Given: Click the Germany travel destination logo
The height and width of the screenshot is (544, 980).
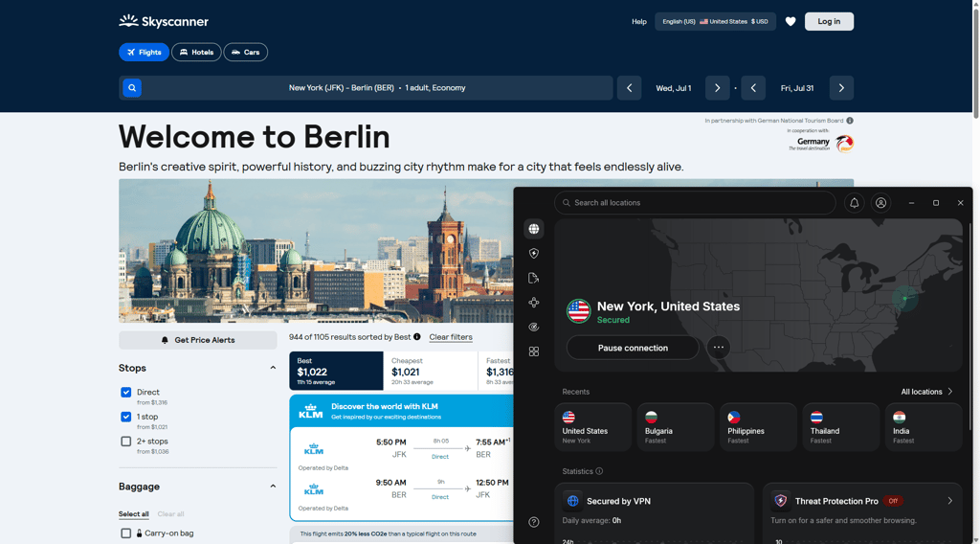Looking at the screenshot, I should 820,144.
